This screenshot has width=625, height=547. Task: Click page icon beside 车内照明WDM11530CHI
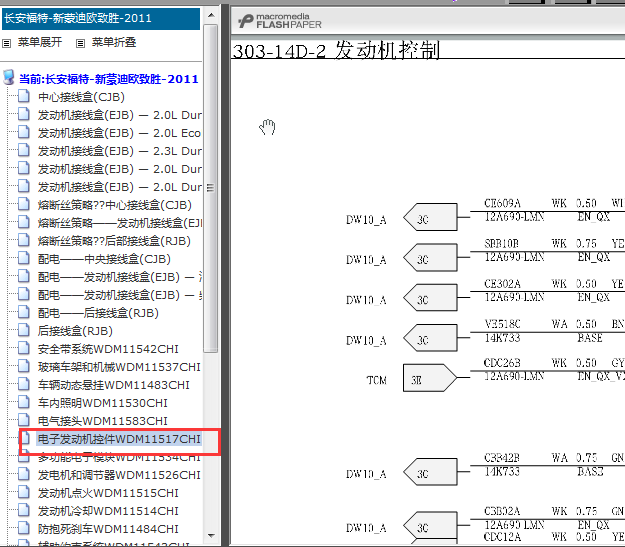[x=24, y=402]
